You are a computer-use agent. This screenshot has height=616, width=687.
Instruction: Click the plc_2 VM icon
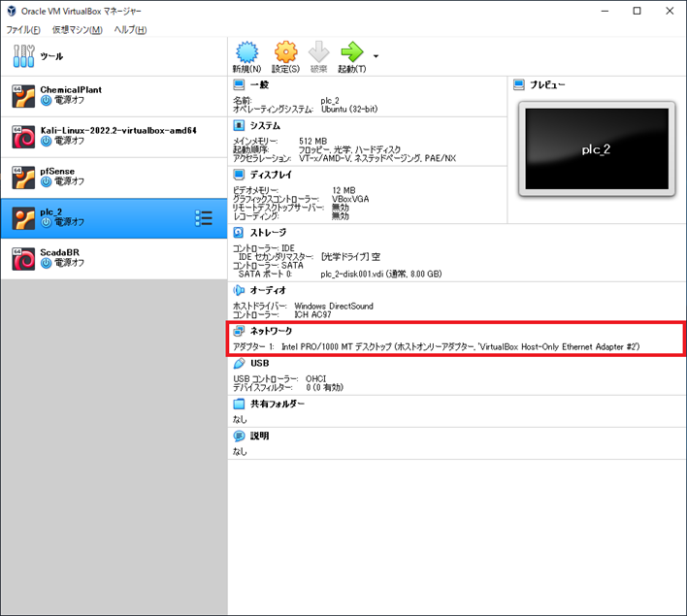coord(23,218)
